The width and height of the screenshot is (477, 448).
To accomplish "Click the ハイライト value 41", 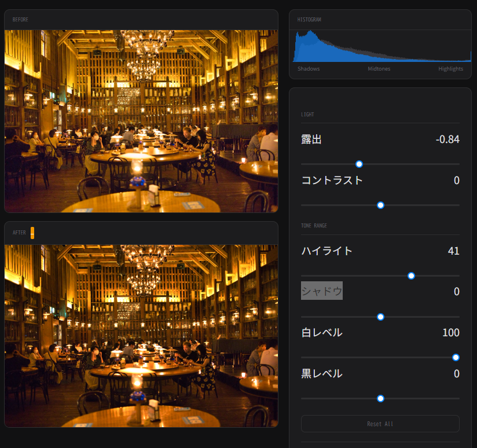I will (x=453, y=251).
